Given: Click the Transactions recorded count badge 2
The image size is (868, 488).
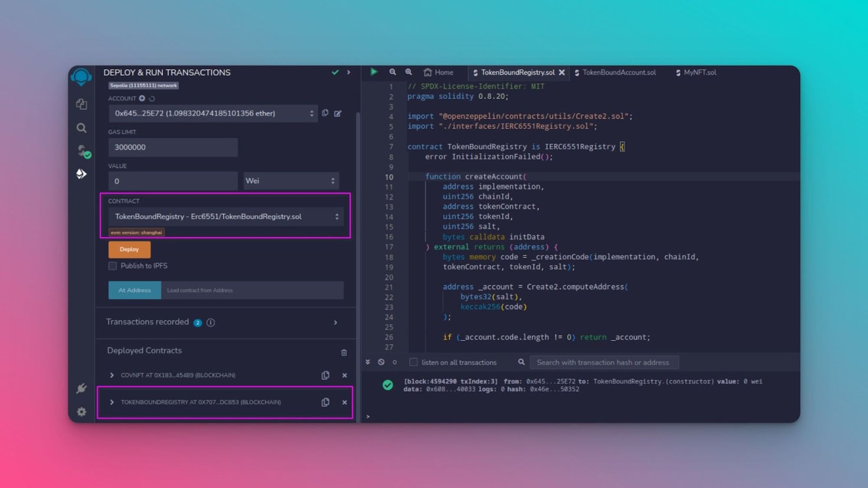Looking at the screenshot, I should 197,323.
